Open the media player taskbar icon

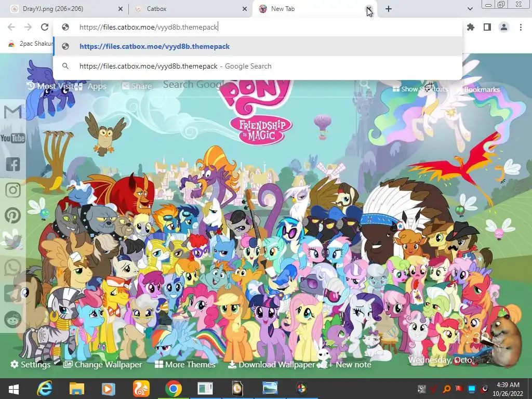tap(108, 389)
